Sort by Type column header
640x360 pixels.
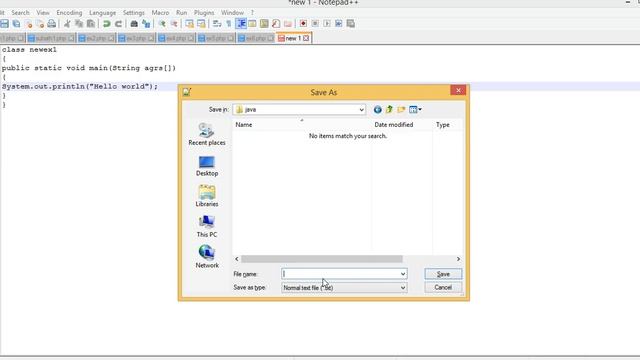[x=448, y=124]
